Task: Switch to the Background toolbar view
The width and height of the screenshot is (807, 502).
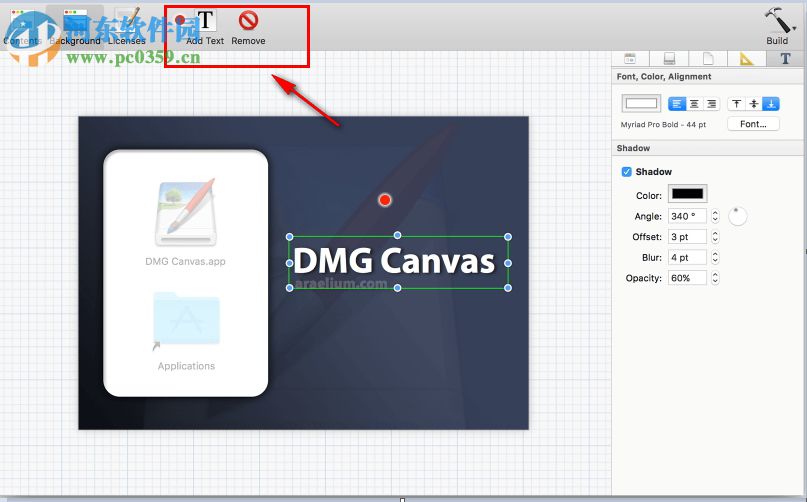Action: click(x=75, y=27)
